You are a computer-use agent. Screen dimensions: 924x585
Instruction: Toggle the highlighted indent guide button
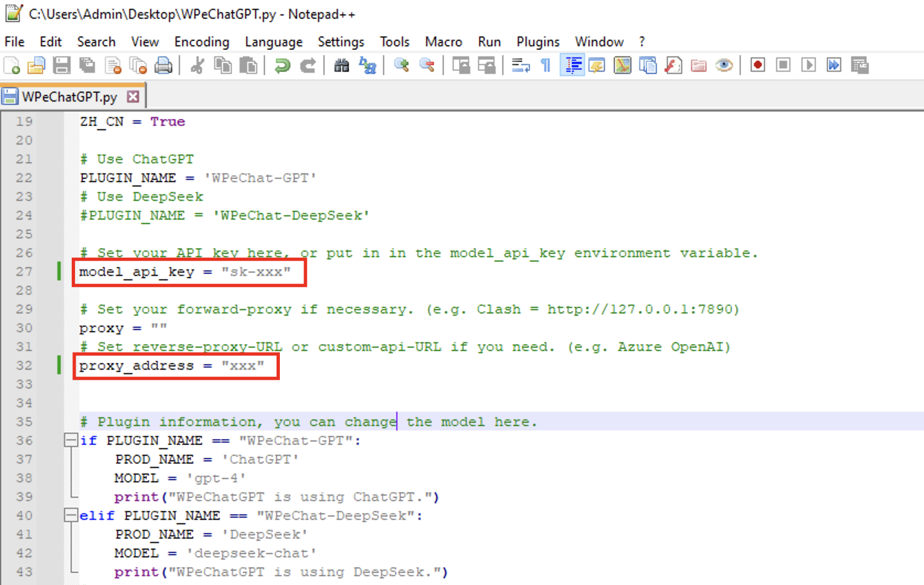[572, 65]
